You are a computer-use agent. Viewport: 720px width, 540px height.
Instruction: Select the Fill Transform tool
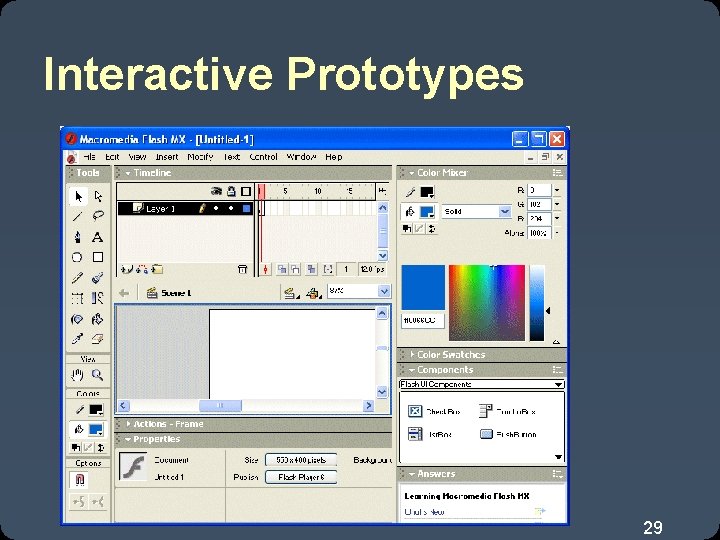coord(97,298)
